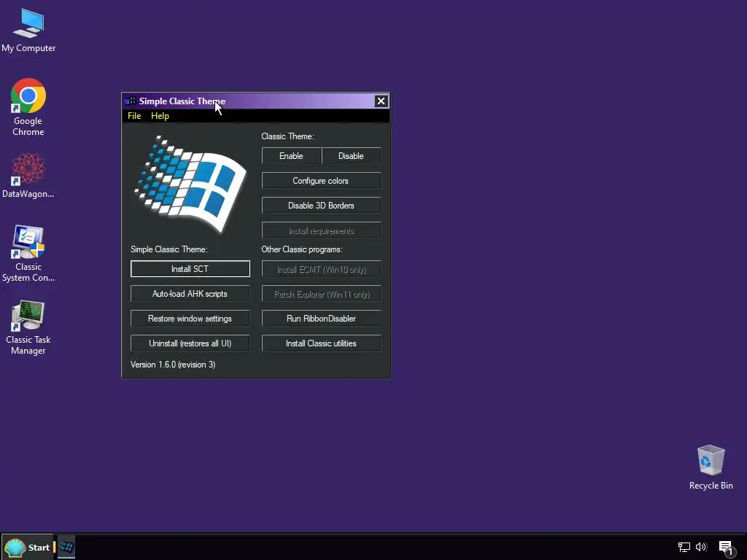747x560 pixels.
Task: Click the Version 1.6.0 (revision 3) text
Action: pos(173,365)
